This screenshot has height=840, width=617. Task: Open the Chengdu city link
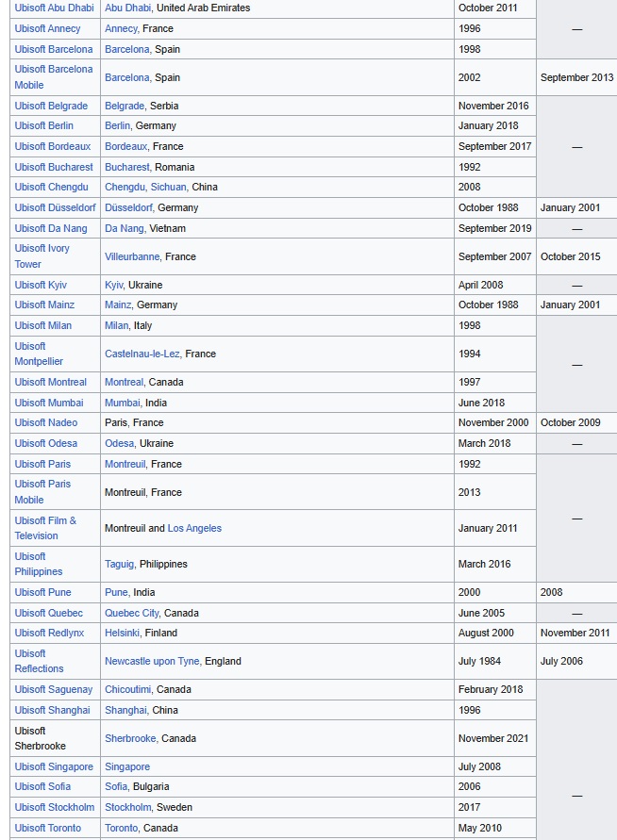click(125, 187)
